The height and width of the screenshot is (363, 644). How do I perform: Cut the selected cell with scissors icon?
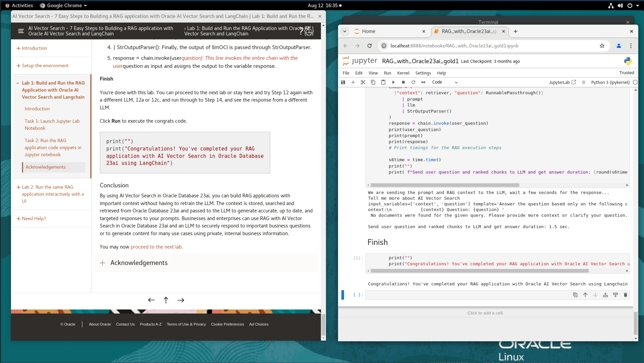pos(363,82)
